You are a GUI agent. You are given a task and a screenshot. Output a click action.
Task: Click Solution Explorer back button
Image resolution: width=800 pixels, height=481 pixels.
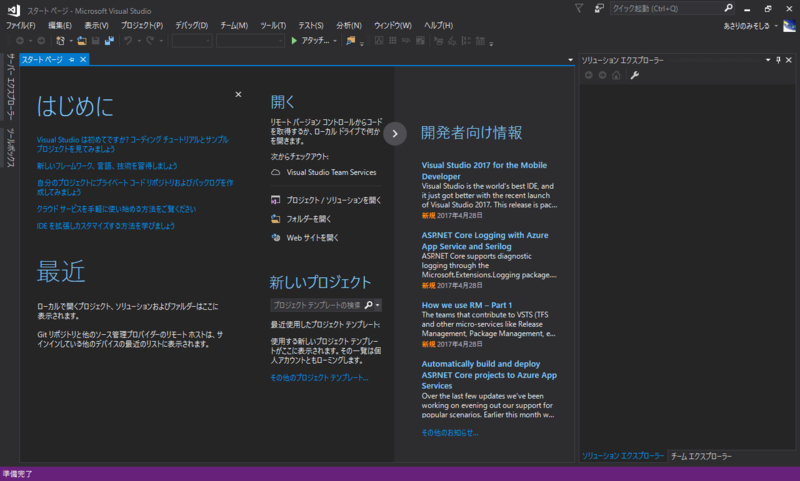pos(589,75)
